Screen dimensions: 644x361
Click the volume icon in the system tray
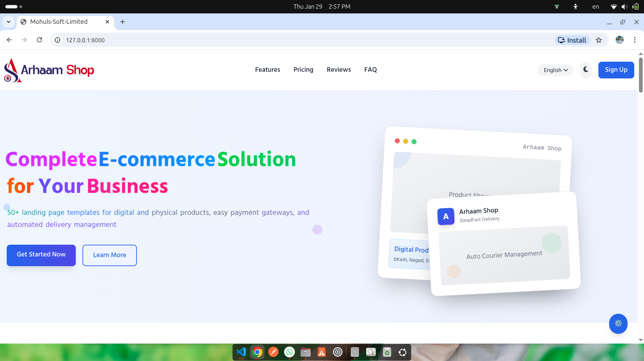click(x=624, y=7)
